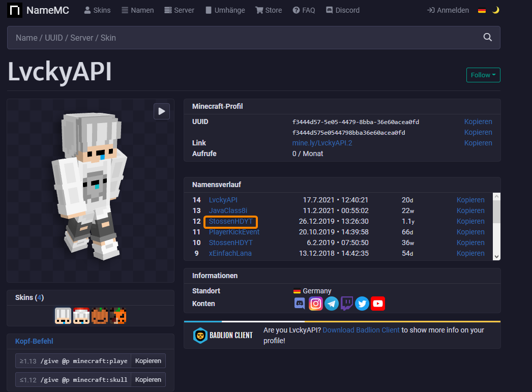This screenshot has height=392, width=532.
Task: Open the Twitch account icon
Action: (x=347, y=304)
